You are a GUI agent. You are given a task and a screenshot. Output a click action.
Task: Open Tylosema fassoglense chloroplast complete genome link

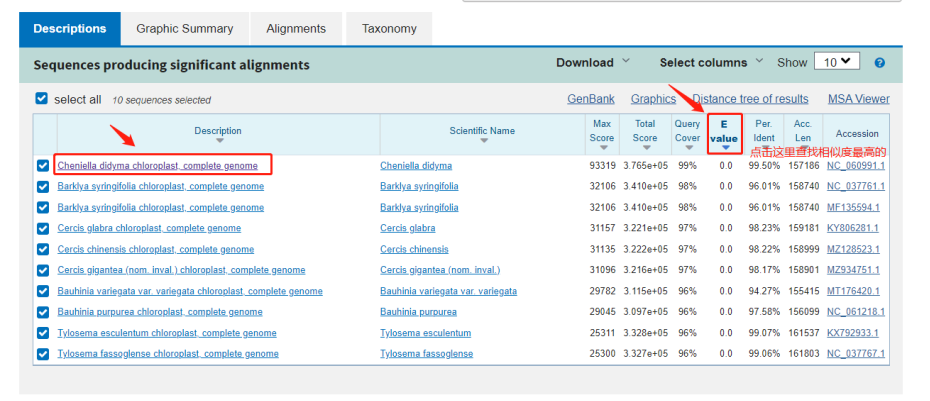point(168,354)
